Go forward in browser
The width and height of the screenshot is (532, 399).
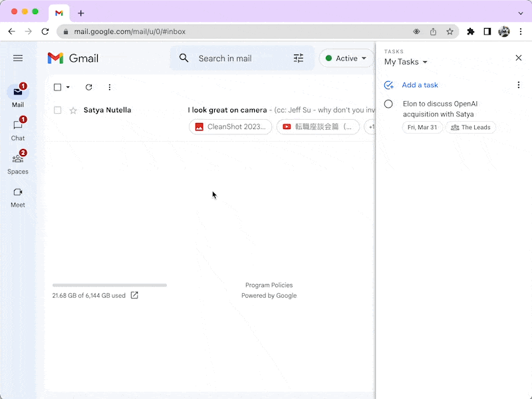point(29,31)
